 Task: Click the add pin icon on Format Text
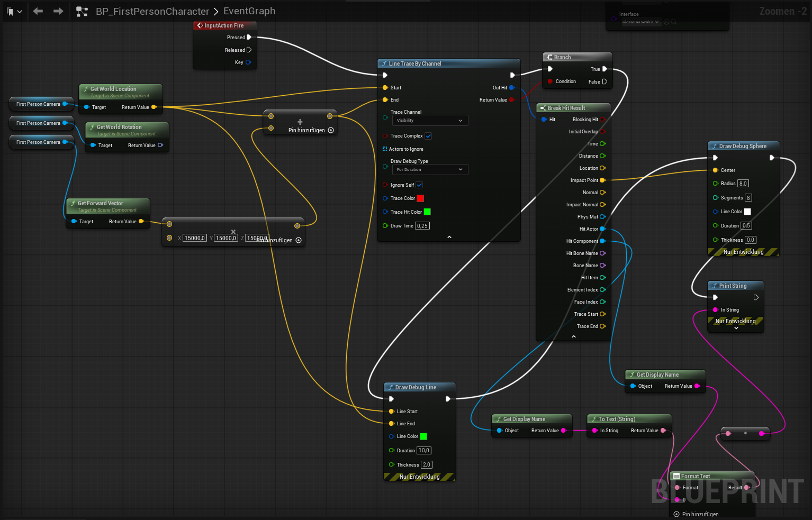click(x=676, y=514)
